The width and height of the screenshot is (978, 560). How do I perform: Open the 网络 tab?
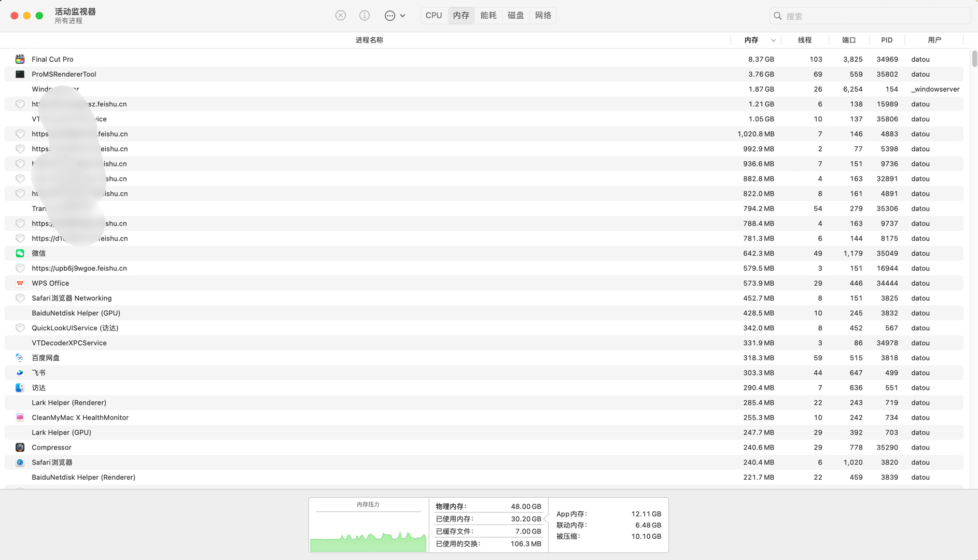coord(543,16)
